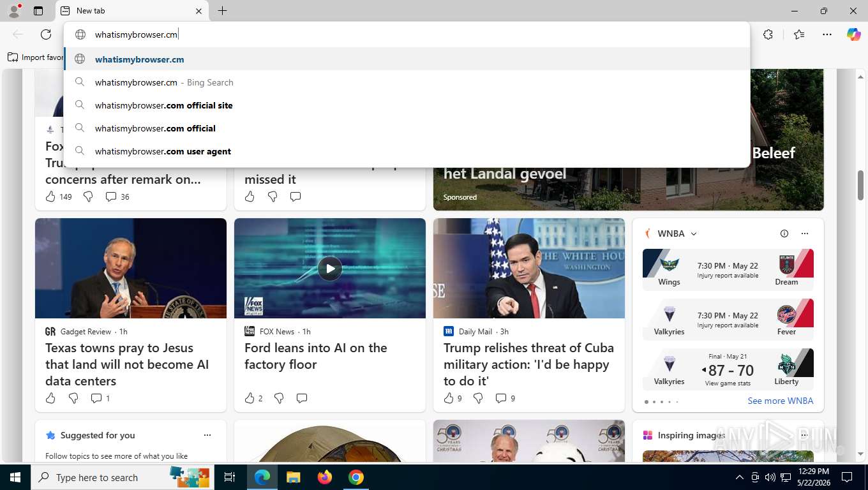Open Texas towns pray to Jesus headline

pyautogui.click(x=127, y=364)
